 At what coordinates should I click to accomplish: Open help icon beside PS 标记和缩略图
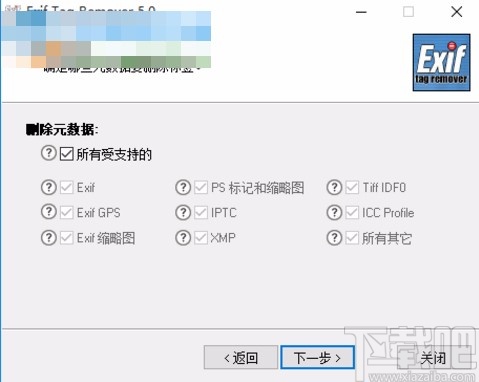[x=183, y=187]
